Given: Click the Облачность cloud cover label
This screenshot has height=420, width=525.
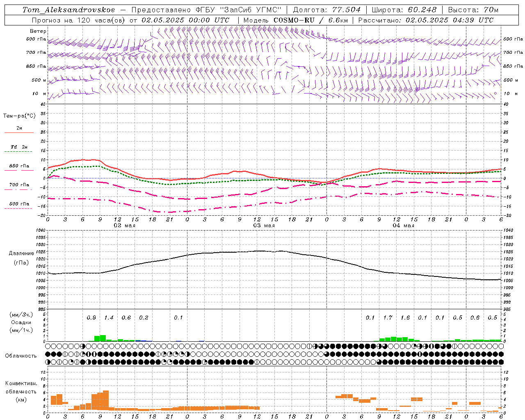Looking at the screenshot, I should (21, 356).
